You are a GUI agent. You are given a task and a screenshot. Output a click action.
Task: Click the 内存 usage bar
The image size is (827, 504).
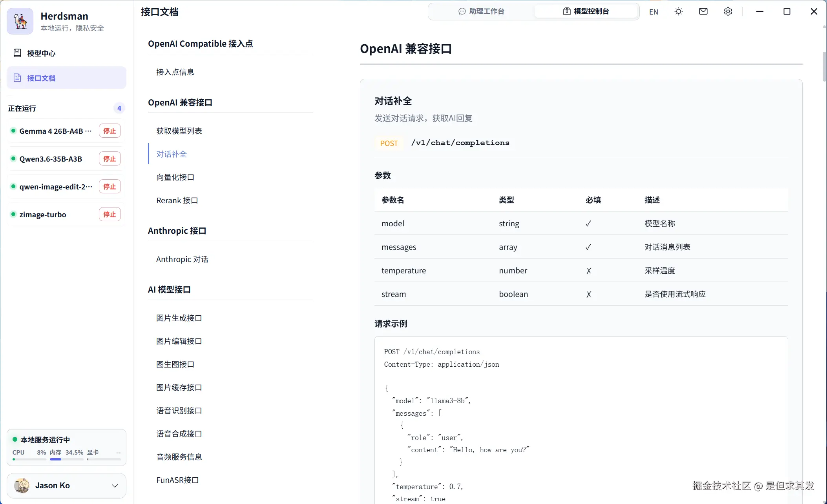click(66, 459)
